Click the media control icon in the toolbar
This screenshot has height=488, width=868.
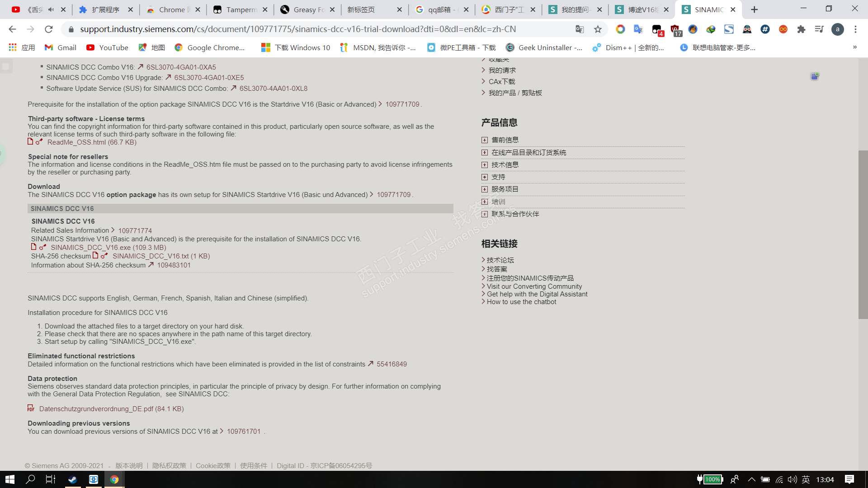click(819, 29)
